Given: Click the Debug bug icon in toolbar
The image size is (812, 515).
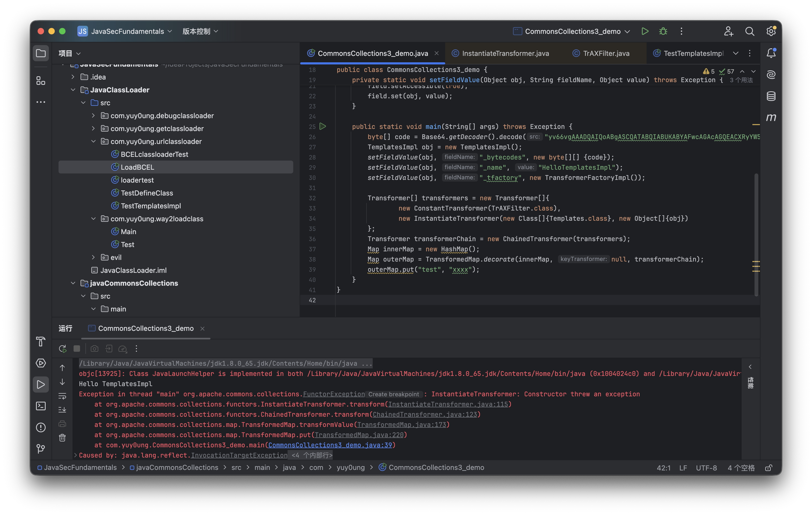Looking at the screenshot, I should click(x=663, y=31).
